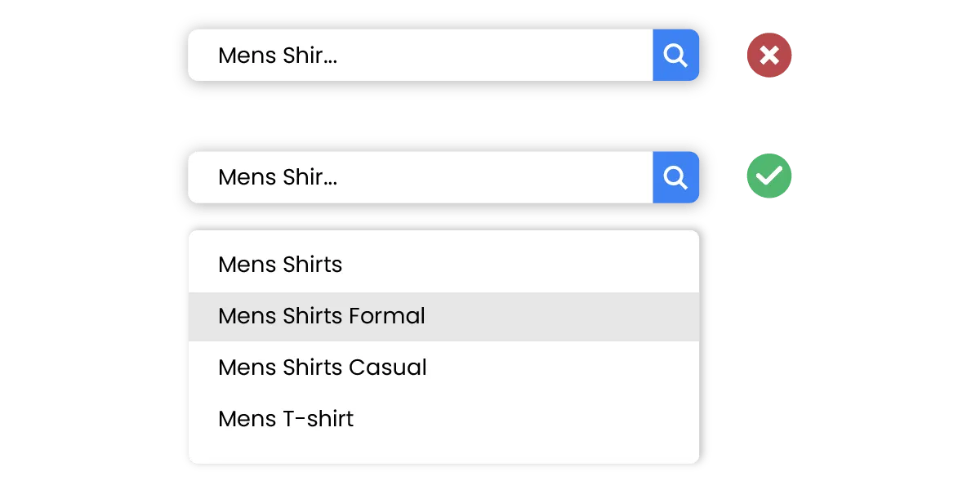The height and width of the screenshot is (490, 980).
Task: Click the word "Casual" in the third suggestion
Action: click(388, 367)
